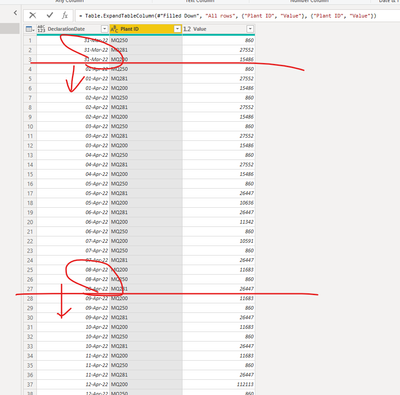Viewport: 400px width, 395px height.
Task: Select row number 1
Action: [30, 40]
